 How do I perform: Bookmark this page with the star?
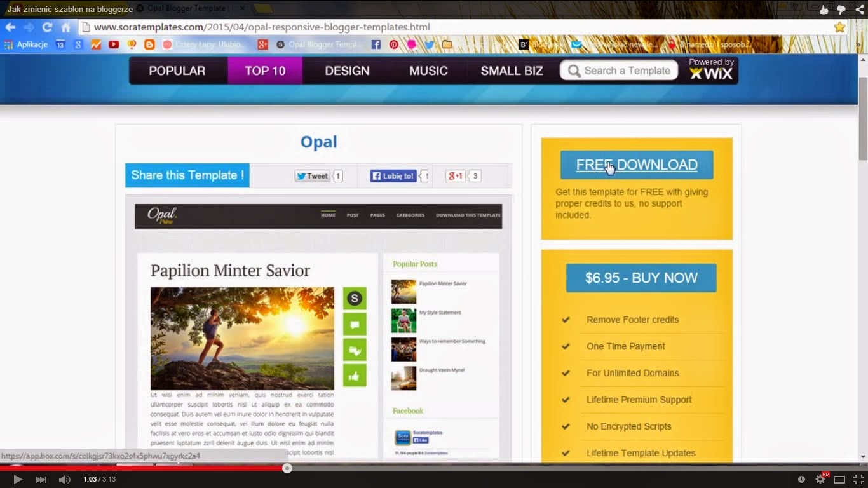[839, 27]
